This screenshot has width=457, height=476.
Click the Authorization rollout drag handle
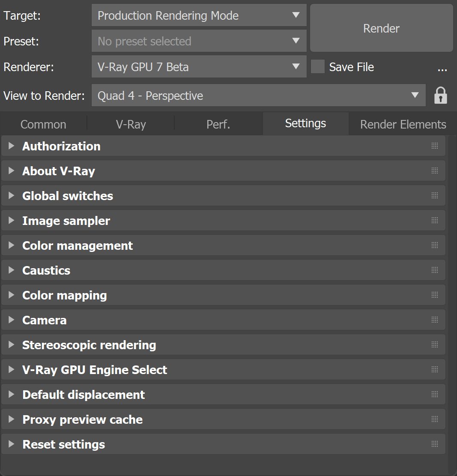[x=435, y=146]
